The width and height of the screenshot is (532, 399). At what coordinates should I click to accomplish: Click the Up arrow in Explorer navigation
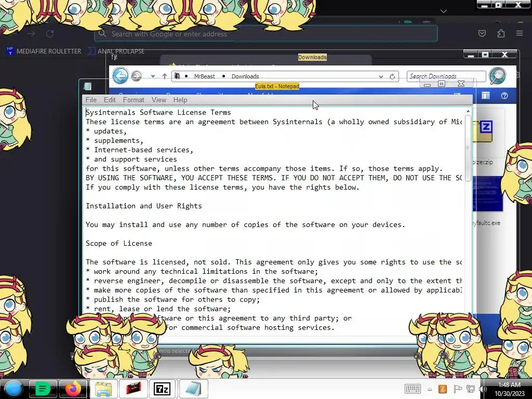coord(165,76)
